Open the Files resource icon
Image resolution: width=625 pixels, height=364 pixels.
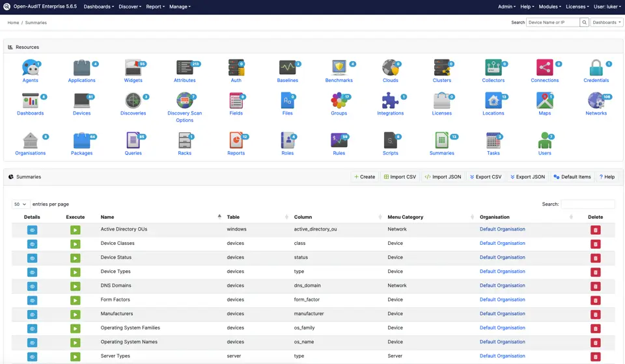click(287, 100)
